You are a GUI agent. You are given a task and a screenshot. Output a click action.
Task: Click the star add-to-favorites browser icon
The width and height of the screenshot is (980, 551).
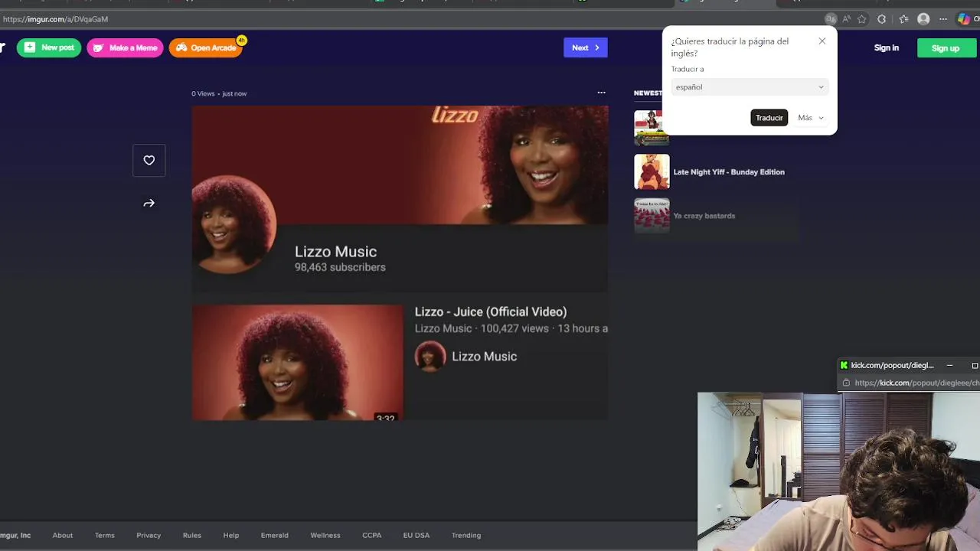click(862, 19)
